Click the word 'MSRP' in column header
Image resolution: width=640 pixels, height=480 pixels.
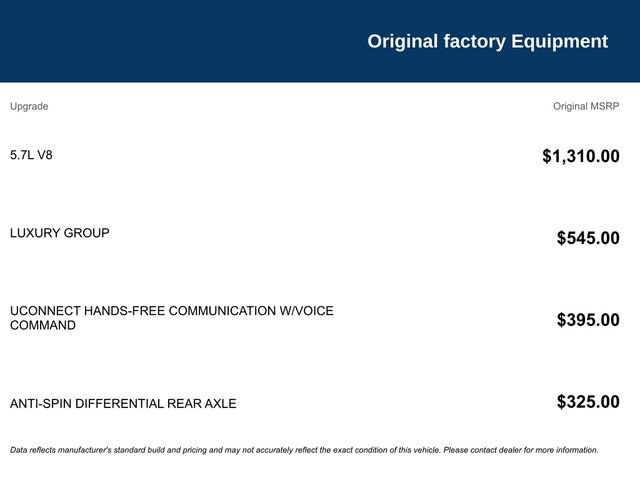605,106
